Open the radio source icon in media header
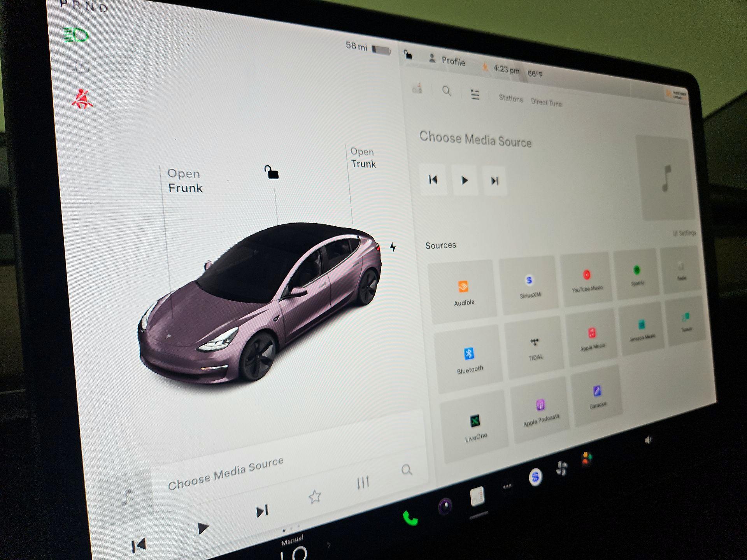 pyautogui.click(x=417, y=89)
